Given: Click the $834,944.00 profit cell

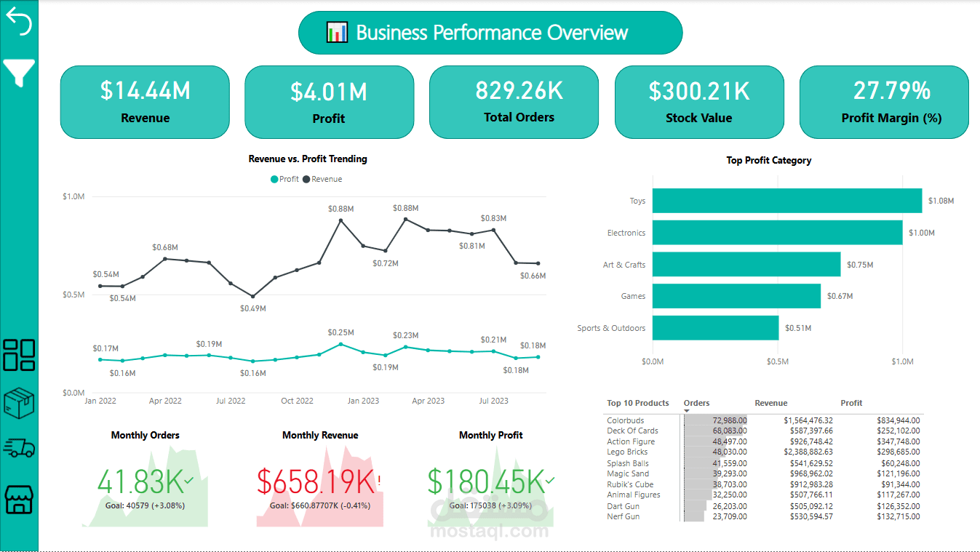Looking at the screenshot, I should (x=898, y=420).
